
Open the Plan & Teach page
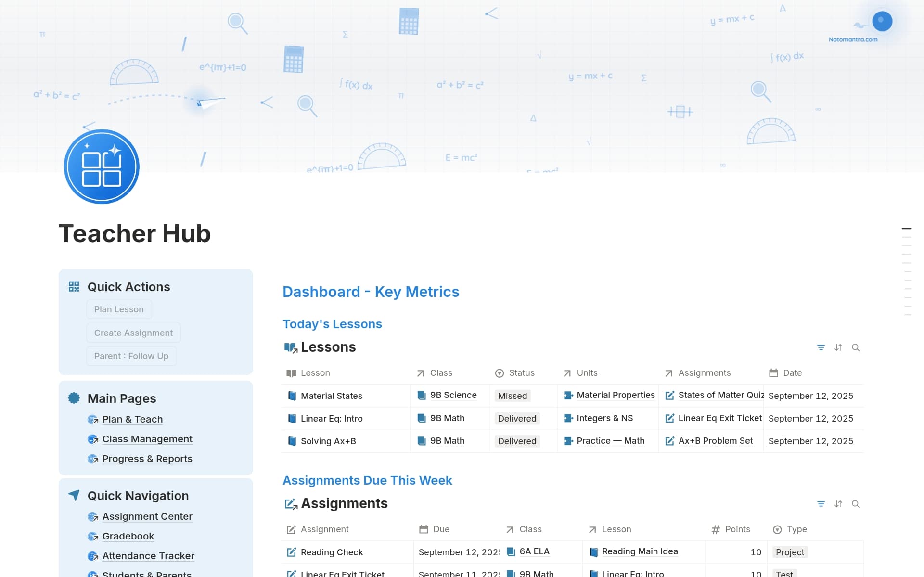(x=132, y=419)
